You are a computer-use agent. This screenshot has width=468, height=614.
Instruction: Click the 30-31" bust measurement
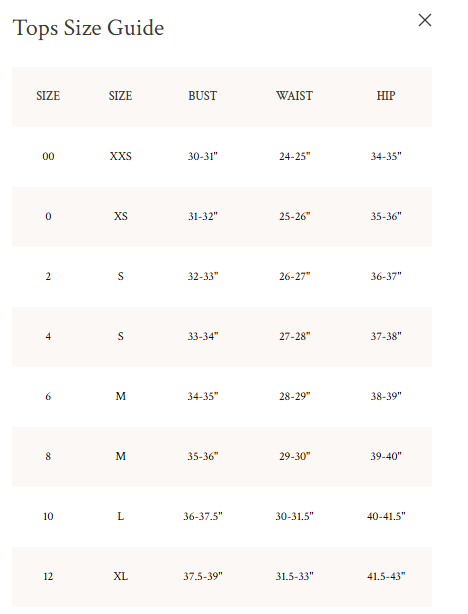point(202,156)
